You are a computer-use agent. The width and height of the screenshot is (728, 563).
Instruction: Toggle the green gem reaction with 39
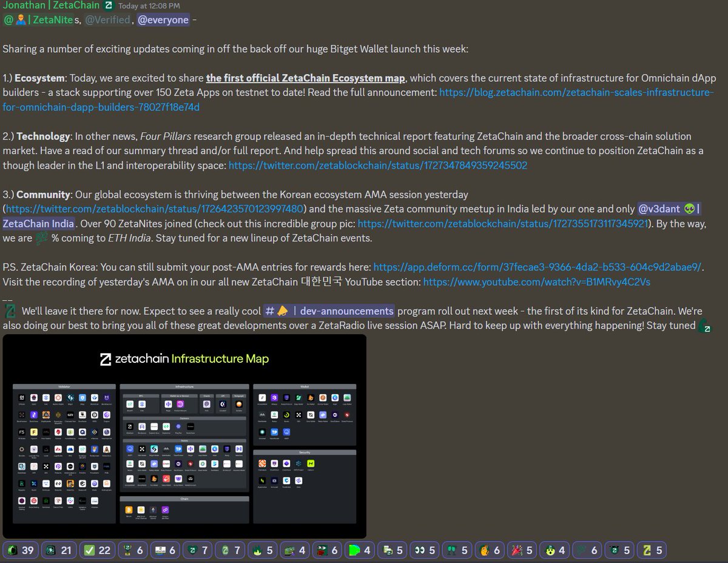[20, 550]
